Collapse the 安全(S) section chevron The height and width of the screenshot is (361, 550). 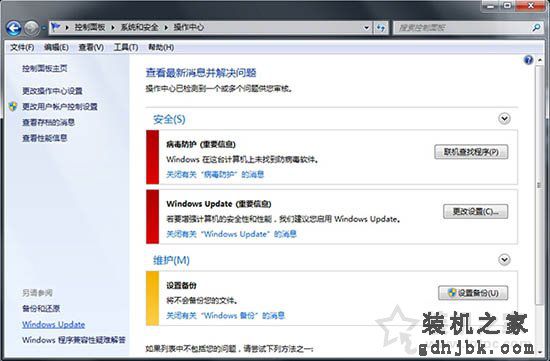pos(504,119)
